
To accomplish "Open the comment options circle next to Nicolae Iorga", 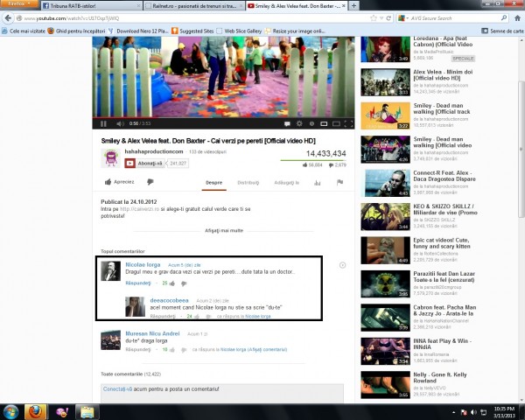I will (342, 265).
